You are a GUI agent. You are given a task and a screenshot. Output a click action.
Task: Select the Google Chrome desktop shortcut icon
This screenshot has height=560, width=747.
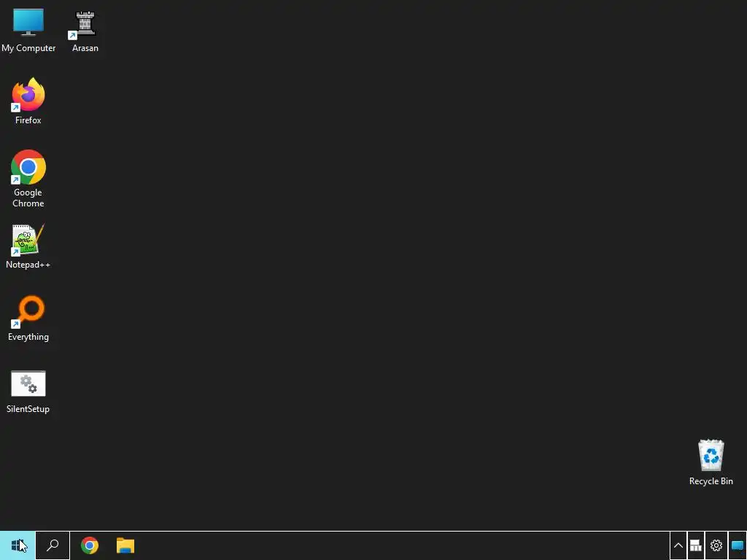coord(28,167)
